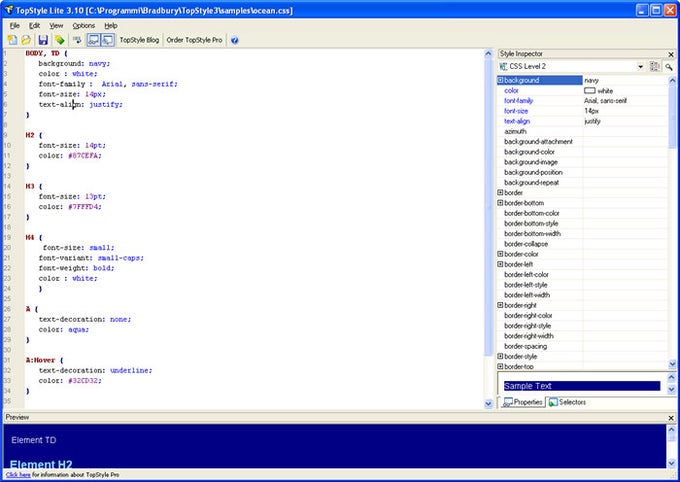Click the small icon left of the preview toggle
The width and height of the screenshot is (680, 482).
[77, 40]
